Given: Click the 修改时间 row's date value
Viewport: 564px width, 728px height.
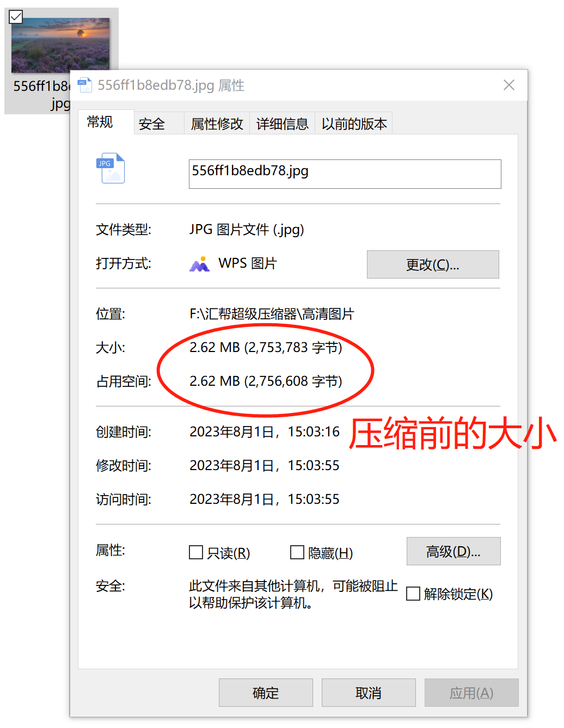Looking at the screenshot, I should (x=265, y=466).
